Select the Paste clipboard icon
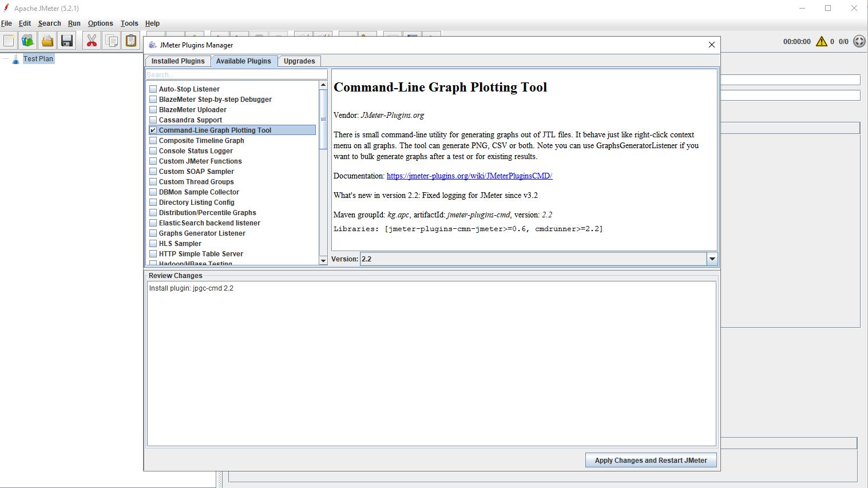The height and width of the screenshot is (488, 868). click(x=130, y=40)
